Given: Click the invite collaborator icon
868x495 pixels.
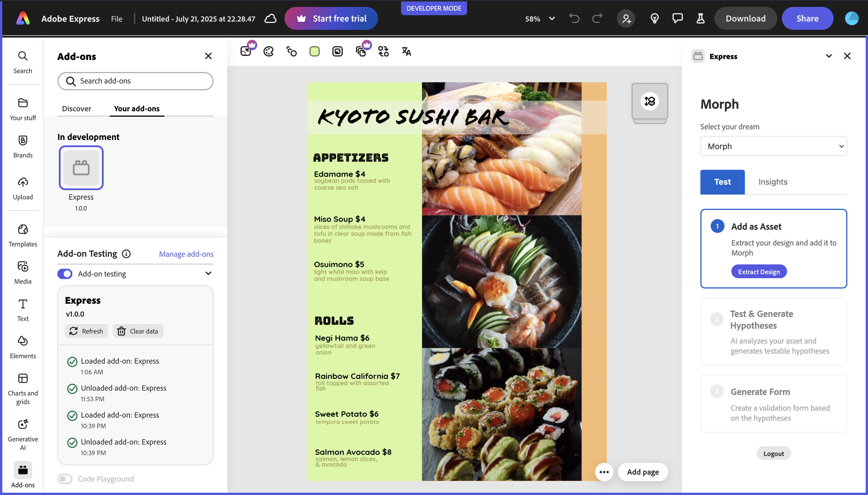Looking at the screenshot, I should pyautogui.click(x=626, y=18).
